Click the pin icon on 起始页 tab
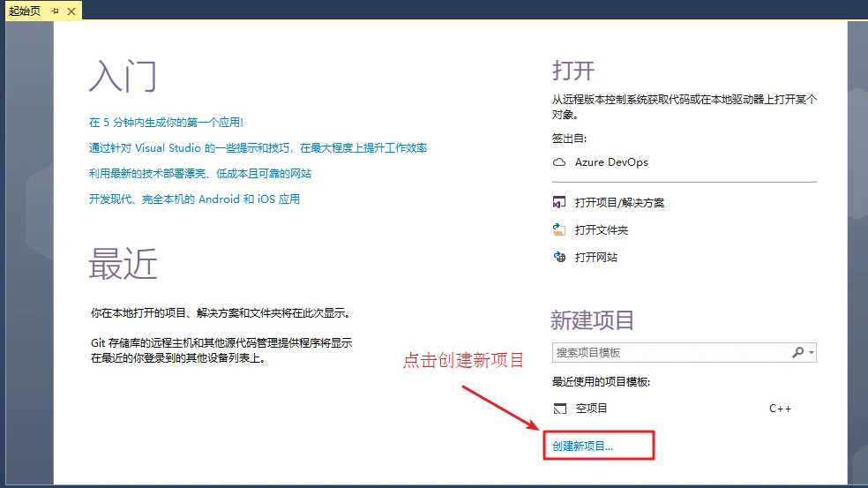The width and height of the screenshot is (868, 488). (55, 11)
